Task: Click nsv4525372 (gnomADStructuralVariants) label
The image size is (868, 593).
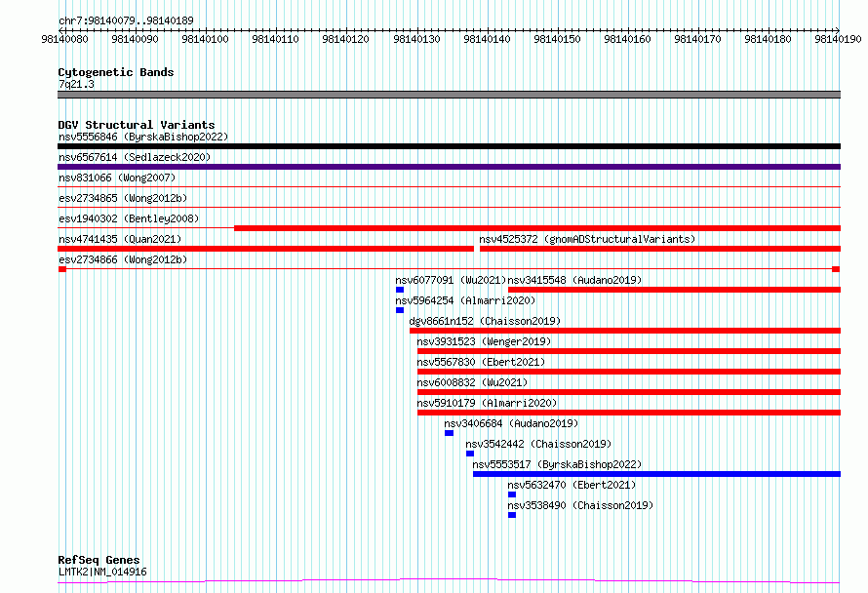Action: pos(587,239)
